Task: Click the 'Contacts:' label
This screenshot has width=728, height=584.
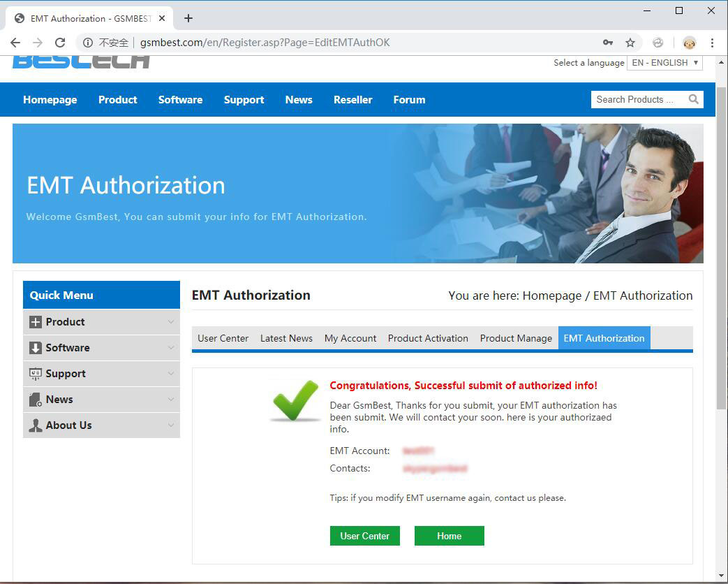Action: 350,468
